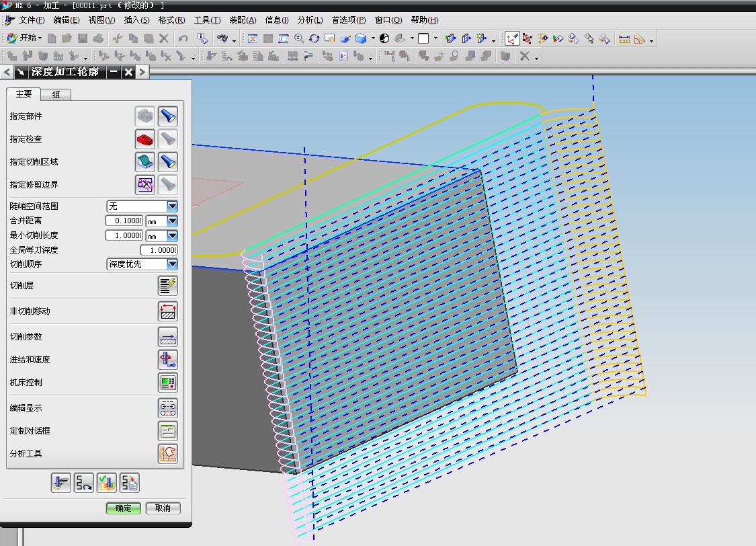Image resolution: width=756 pixels, height=546 pixels.
Task: Click the Global Depth per Cut (全局每刀深度) field
Action: [159, 250]
